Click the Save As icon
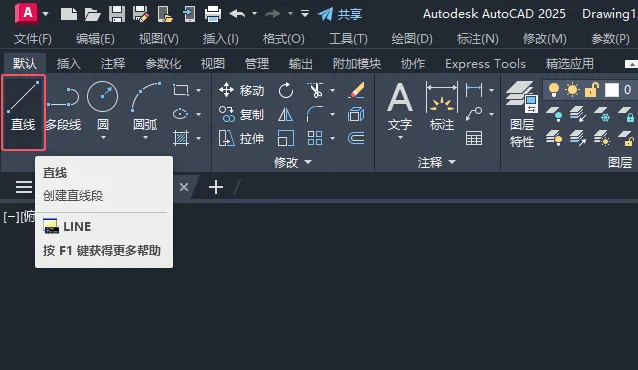 coord(141,14)
